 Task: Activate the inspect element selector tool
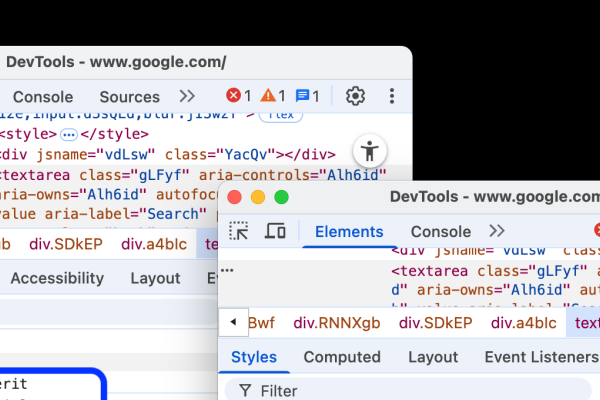click(x=238, y=231)
